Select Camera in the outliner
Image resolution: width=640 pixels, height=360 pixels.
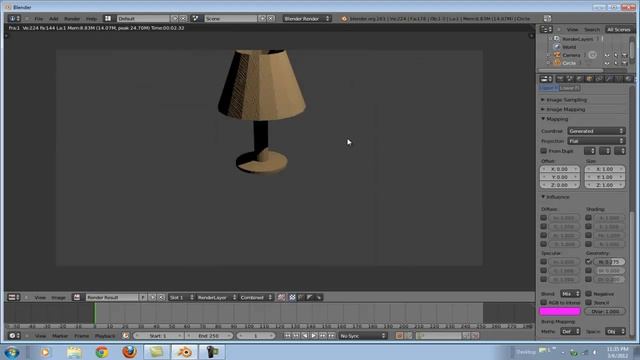571,55
